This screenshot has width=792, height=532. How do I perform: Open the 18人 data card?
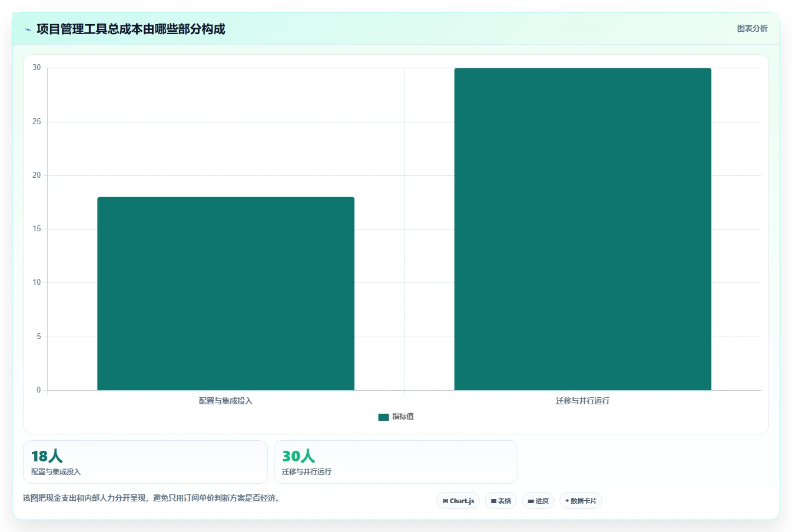coord(145,462)
